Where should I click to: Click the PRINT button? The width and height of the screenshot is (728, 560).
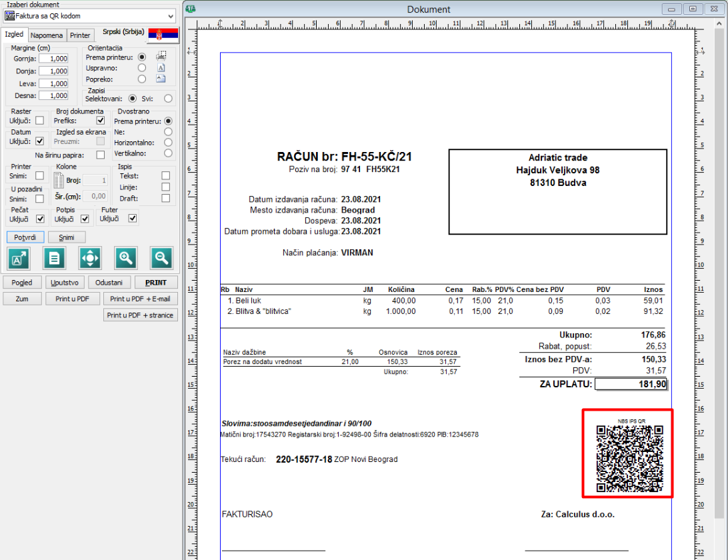[156, 282]
